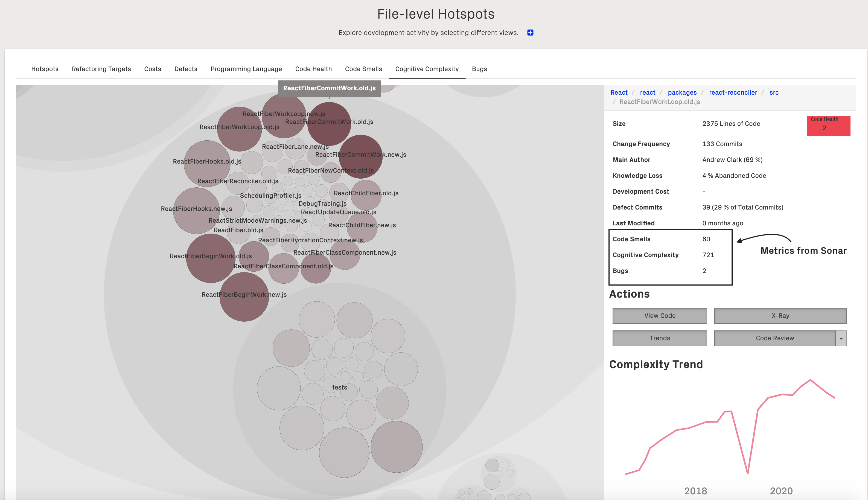
Task: Click the ReactFiberClassComponent.old.js label
Action: coord(284,266)
